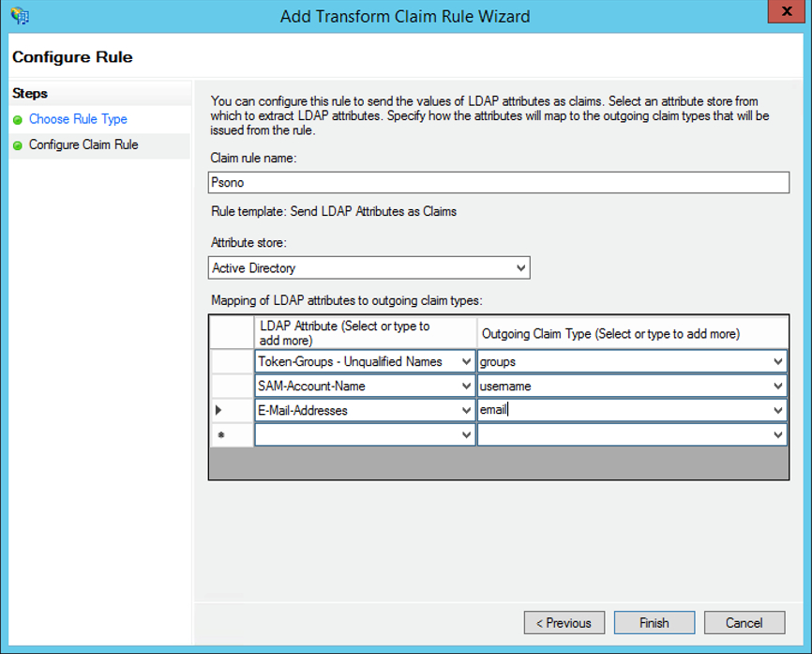Select the new row asterisk marker

point(221,434)
